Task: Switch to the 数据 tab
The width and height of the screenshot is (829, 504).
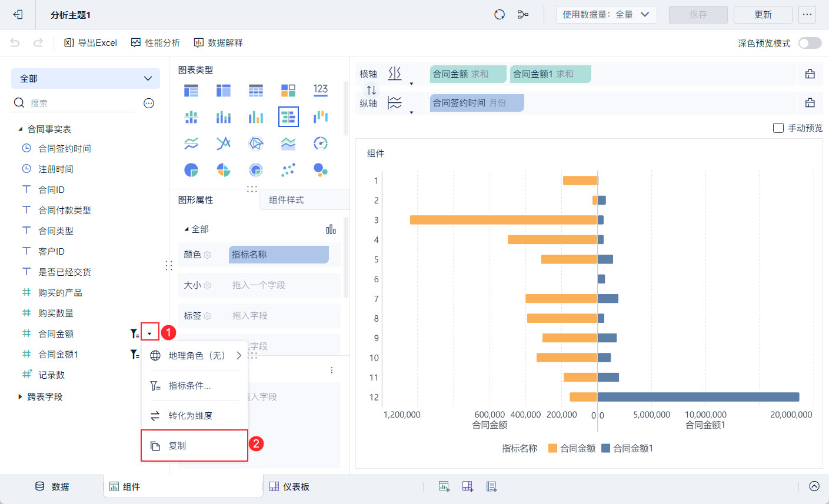Action: tap(52, 486)
